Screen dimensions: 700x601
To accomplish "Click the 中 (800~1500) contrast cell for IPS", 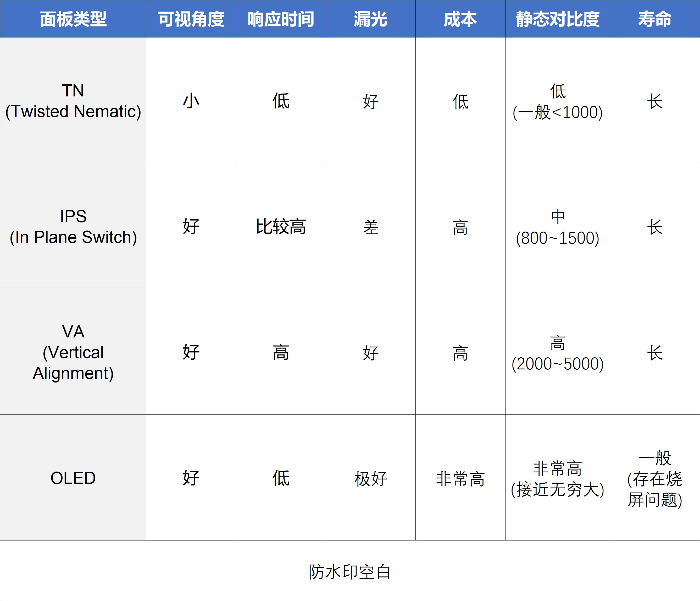I will click(557, 227).
